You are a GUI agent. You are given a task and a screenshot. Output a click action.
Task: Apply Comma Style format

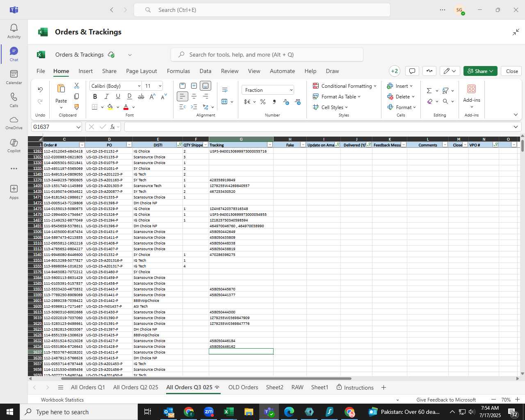pyautogui.click(x=274, y=102)
